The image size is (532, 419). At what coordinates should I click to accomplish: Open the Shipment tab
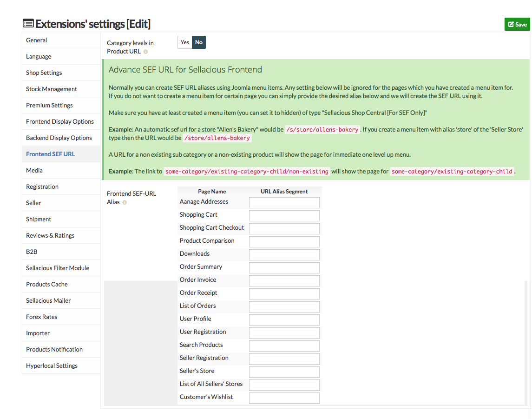(61, 219)
